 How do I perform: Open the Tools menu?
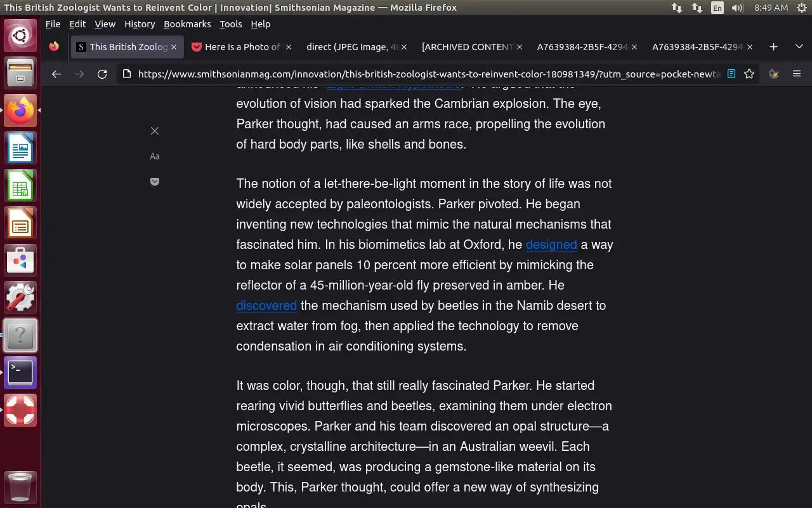[231, 24]
